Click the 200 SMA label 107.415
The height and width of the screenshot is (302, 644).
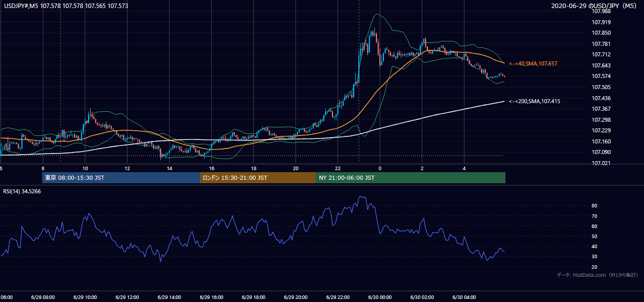tap(535, 101)
